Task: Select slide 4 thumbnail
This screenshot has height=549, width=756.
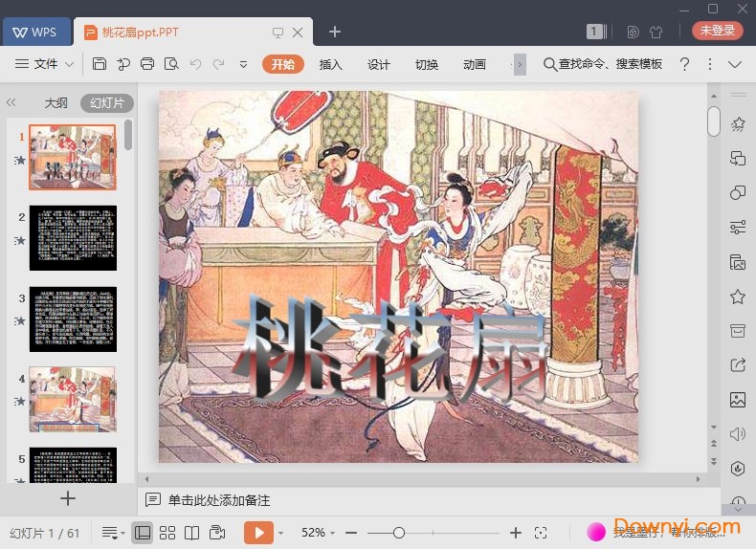Action: 73,399
